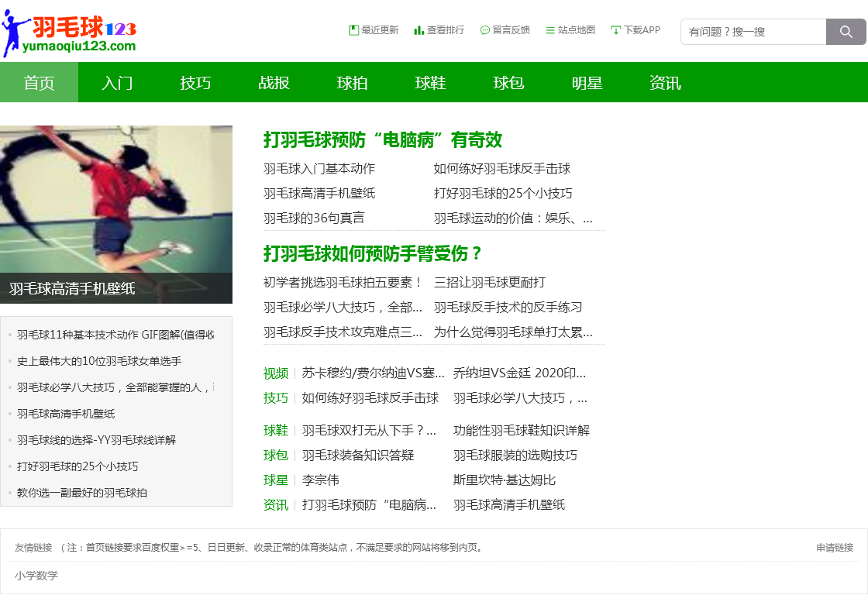Open 羽毛球装备知识答疑 article
This screenshot has height=595, width=868.
(x=358, y=456)
